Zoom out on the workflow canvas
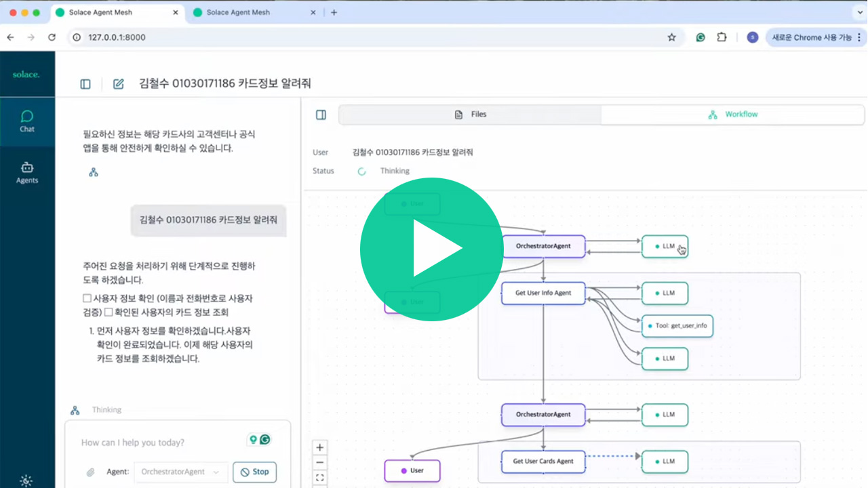 320,463
